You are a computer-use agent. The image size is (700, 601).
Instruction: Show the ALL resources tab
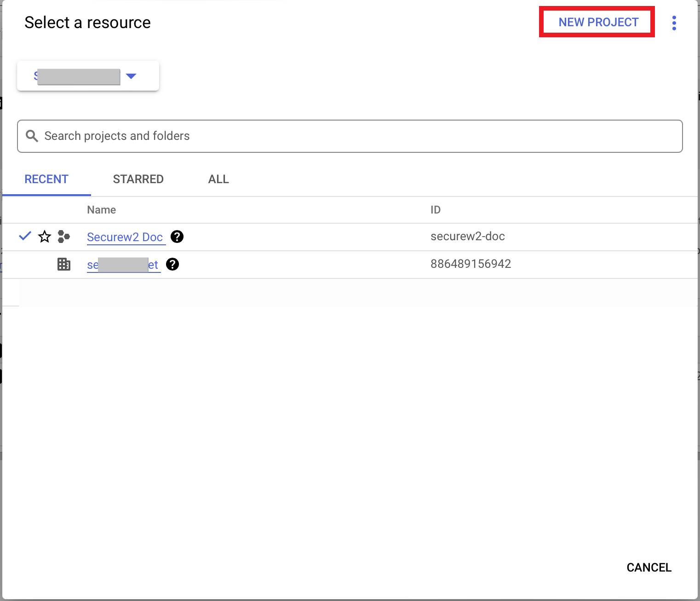(x=218, y=179)
